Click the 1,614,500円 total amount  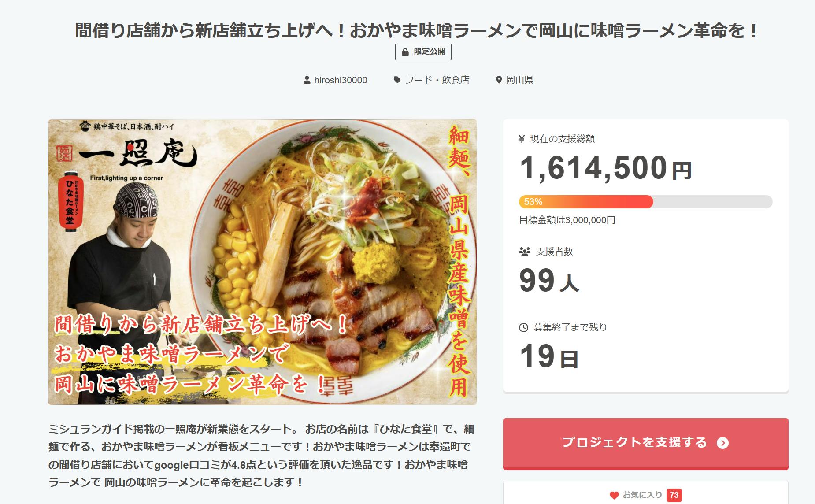[606, 168]
